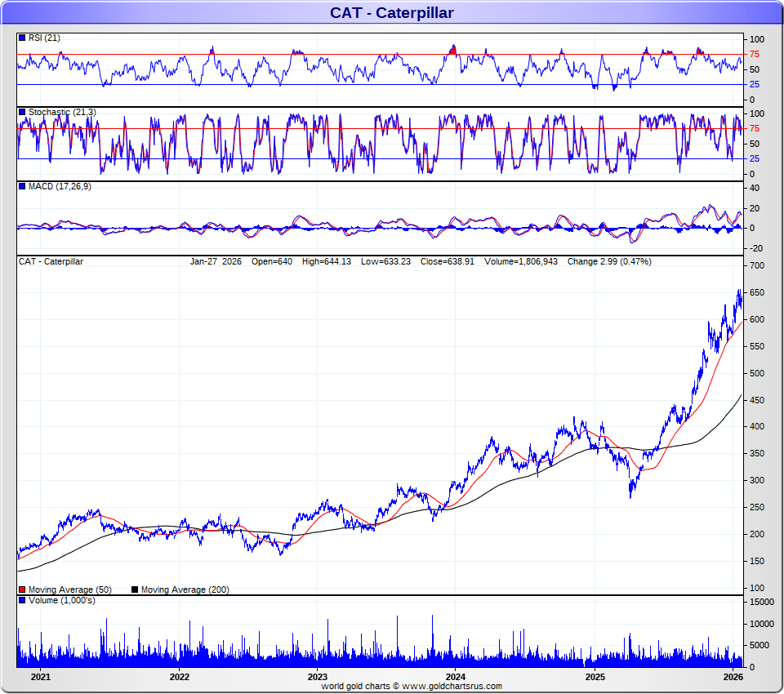The image size is (784, 694).
Task: Click the 'Close=638.91' value
Action: point(447,261)
